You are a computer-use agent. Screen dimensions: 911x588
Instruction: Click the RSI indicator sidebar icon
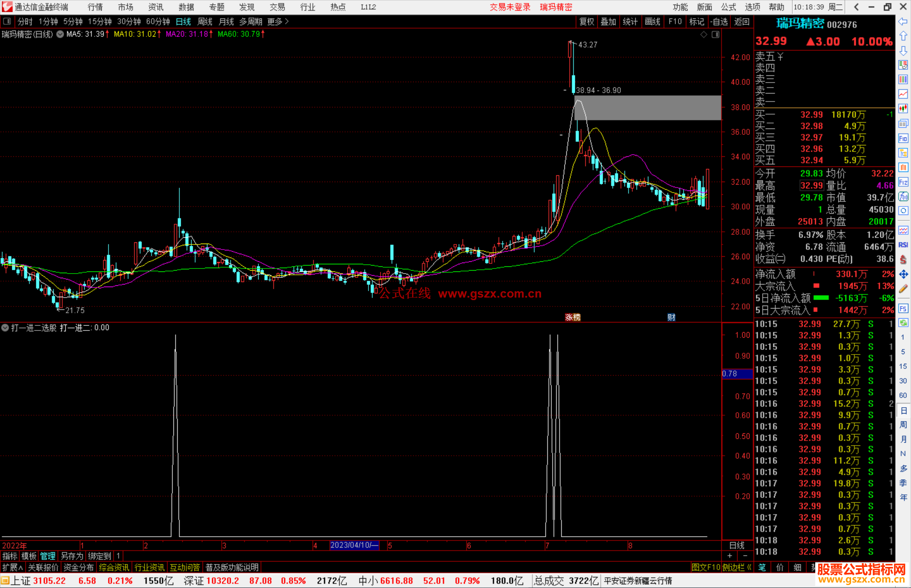903,244
